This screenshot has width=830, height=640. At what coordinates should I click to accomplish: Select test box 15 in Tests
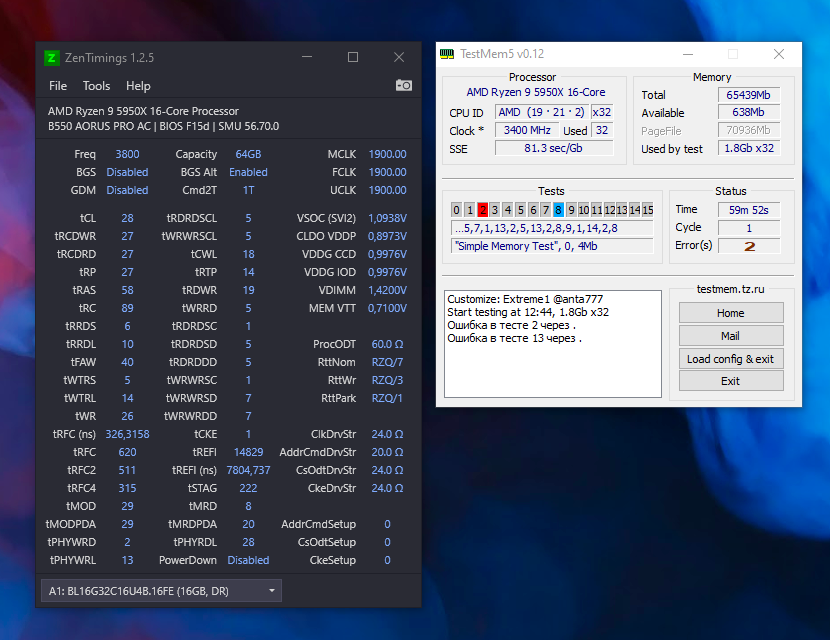pos(648,210)
